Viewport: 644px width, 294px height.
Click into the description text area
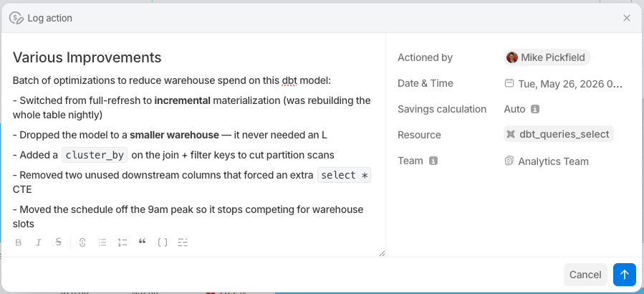click(x=193, y=151)
